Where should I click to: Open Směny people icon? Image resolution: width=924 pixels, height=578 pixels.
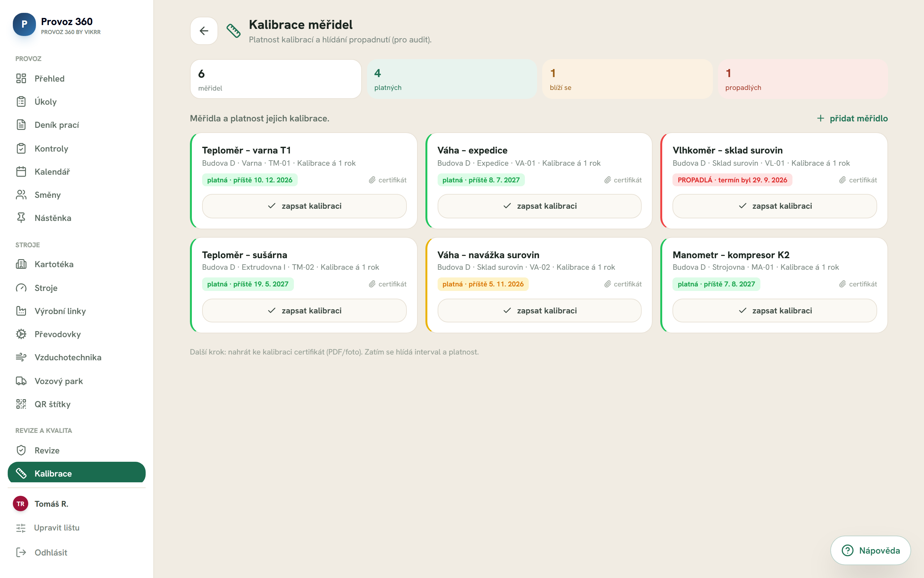[x=21, y=195]
